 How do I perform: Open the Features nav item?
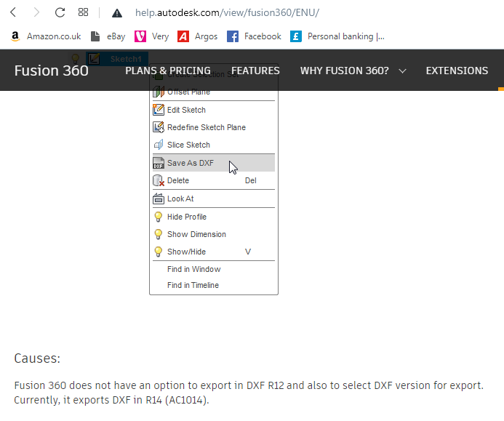pos(255,71)
